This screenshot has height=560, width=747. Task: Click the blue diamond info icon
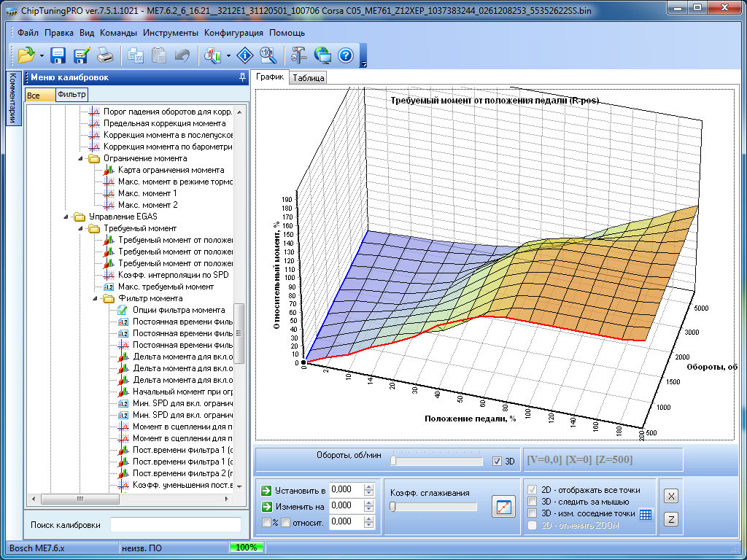(x=246, y=55)
